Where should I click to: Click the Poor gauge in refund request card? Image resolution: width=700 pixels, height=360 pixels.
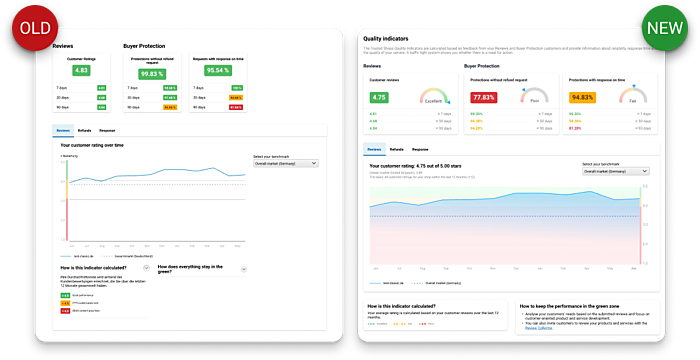[x=534, y=95]
